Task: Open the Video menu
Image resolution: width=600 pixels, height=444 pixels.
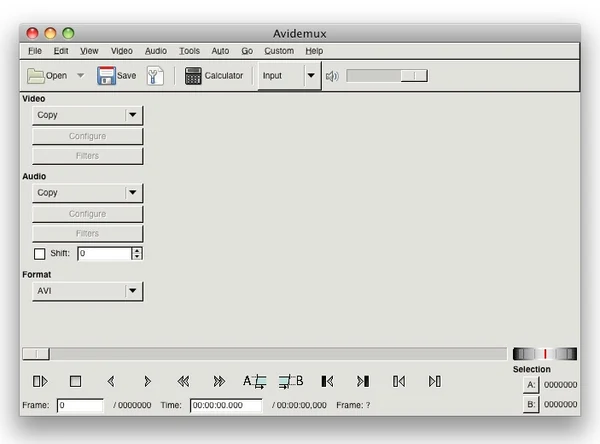Action: pyautogui.click(x=122, y=51)
